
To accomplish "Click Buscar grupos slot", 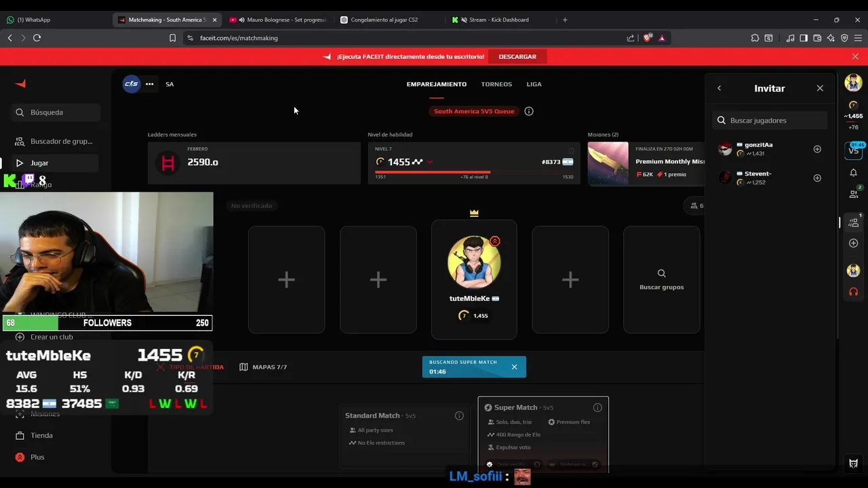I will [x=661, y=279].
